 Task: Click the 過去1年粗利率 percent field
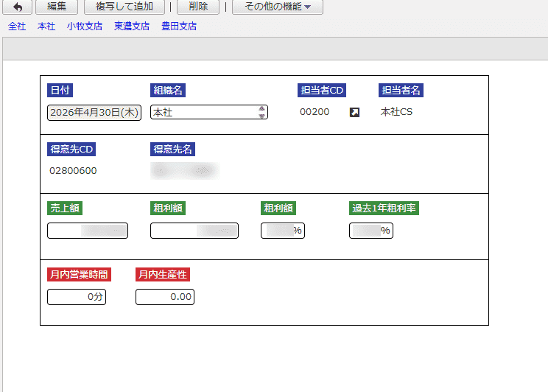point(371,231)
